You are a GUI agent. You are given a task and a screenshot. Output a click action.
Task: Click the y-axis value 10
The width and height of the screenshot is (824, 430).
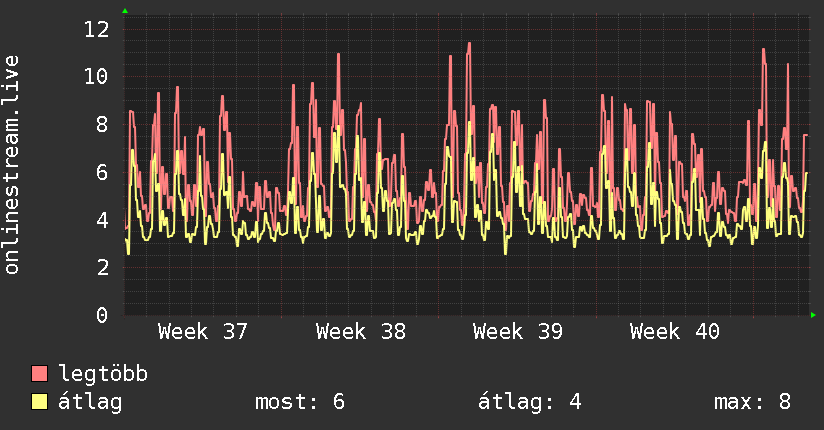[x=97, y=77]
